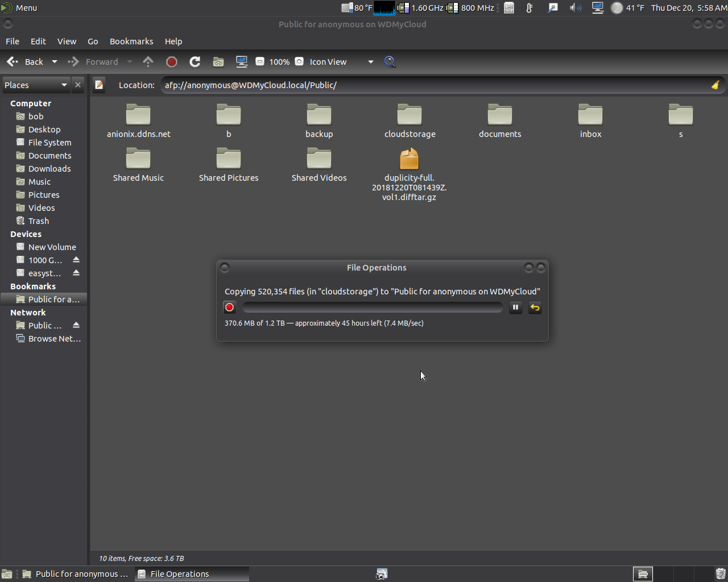Select the New Volume device
The height and width of the screenshot is (582, 728).
44,247
